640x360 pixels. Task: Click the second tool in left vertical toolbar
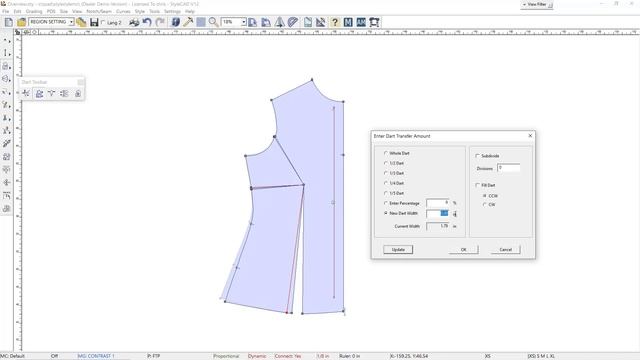click(x=6, y=53)
